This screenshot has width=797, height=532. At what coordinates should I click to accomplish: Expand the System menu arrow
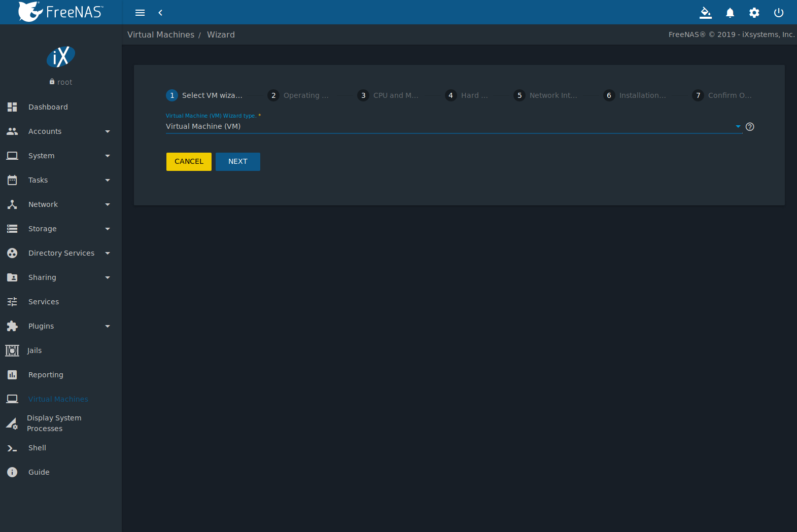108,156
